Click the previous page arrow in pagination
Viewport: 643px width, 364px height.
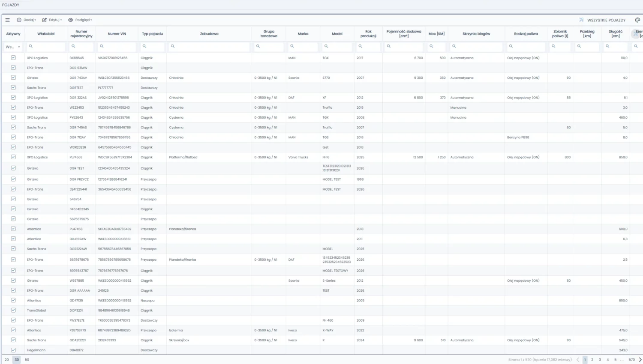coord(577,360)
